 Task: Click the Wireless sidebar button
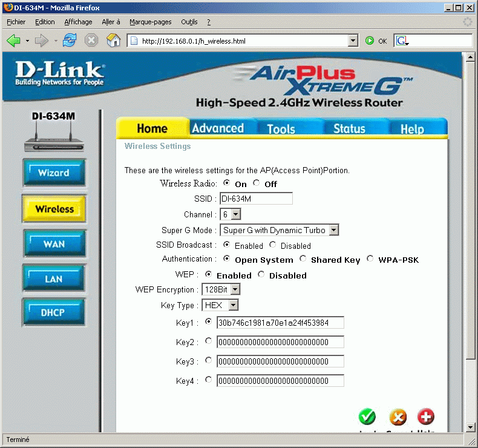pyautogui.click(x=54, y=209)
